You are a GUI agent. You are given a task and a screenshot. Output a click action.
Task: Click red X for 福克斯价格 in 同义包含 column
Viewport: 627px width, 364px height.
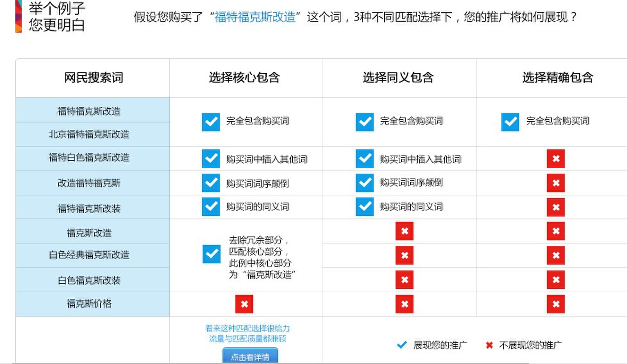(405, 304)
